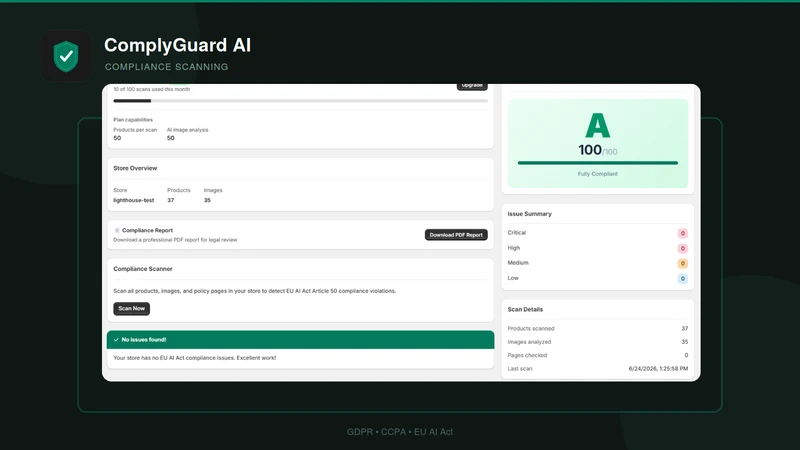This screenshot has height=450, width=800.
Task: Click the document icon beside Compliance Report
Action: click(117, 230)
